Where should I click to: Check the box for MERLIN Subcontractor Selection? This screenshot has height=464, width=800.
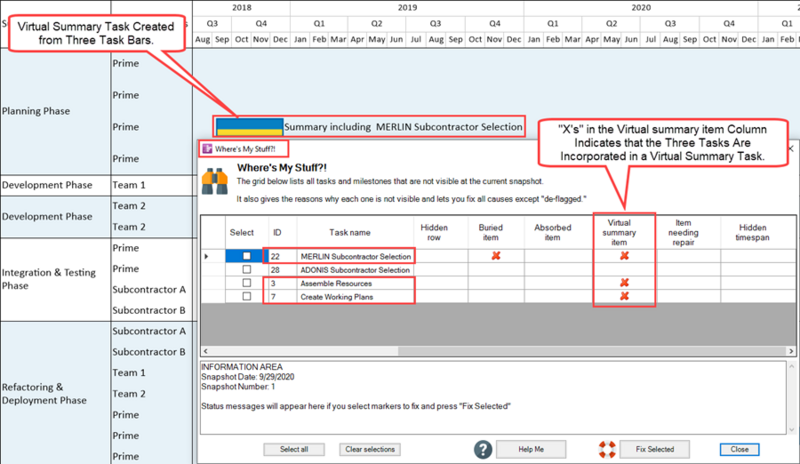pyautogui.click(x=246, y=256)
